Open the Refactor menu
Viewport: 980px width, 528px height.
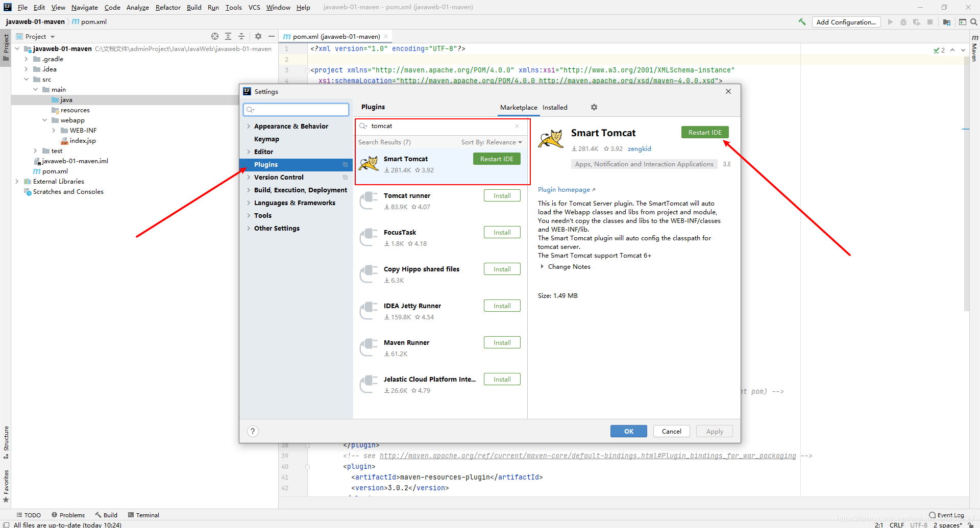click(168, 7)
